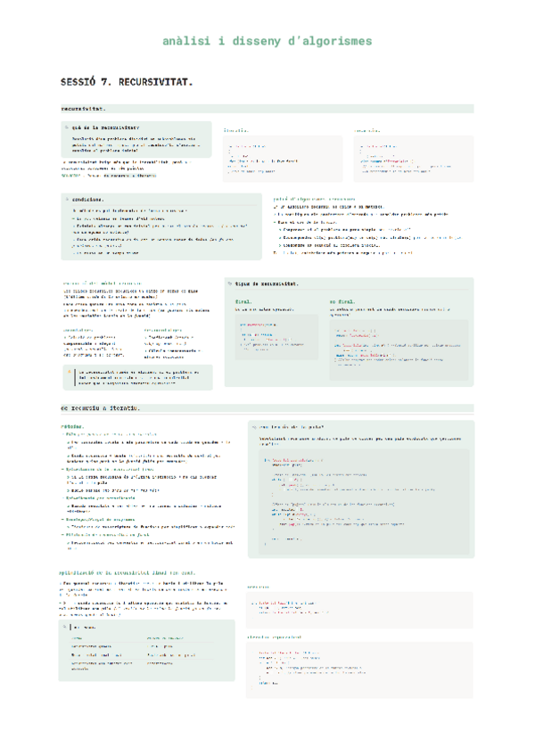Click the callout icon beside "tipus de recursivitat."
This screenshot has width=535, height=756.
[230, 283]
